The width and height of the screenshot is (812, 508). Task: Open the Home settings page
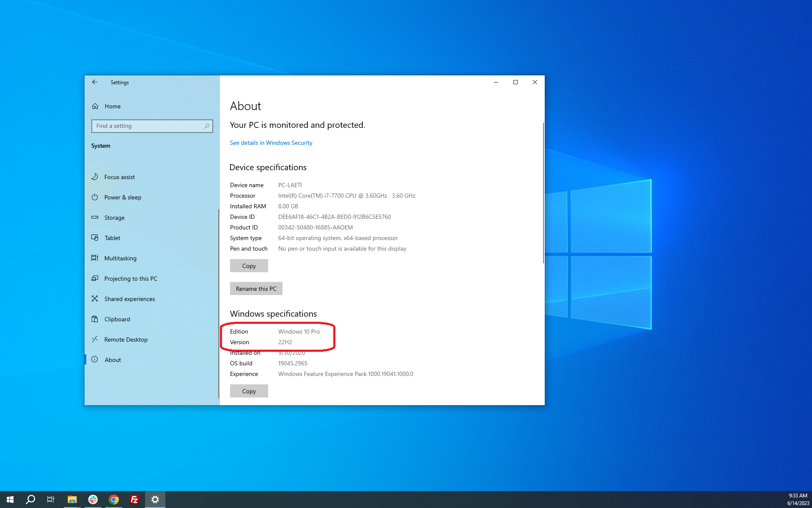(112, 106)
